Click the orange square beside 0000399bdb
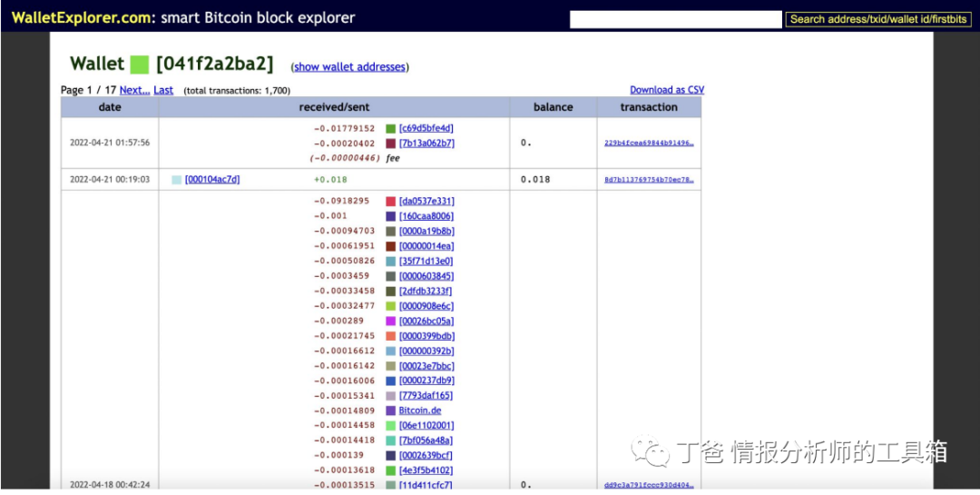This screenshot has width=980, height=495. click(x=390, y=336)
